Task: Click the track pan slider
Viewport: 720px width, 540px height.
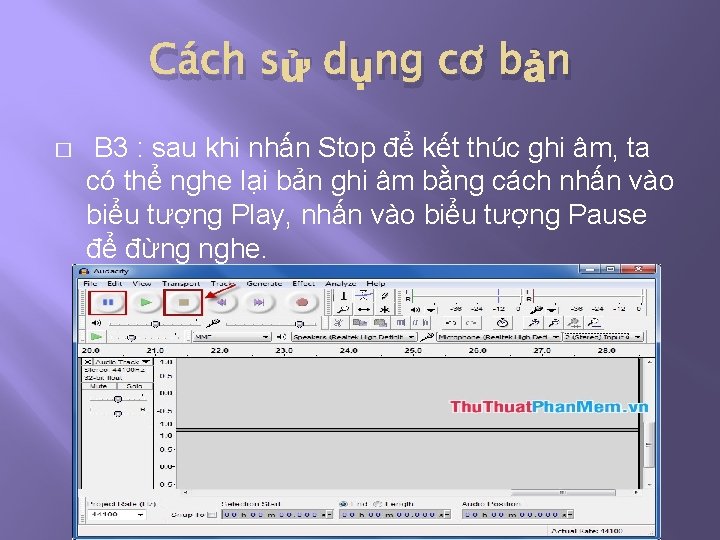Action: 118,413
